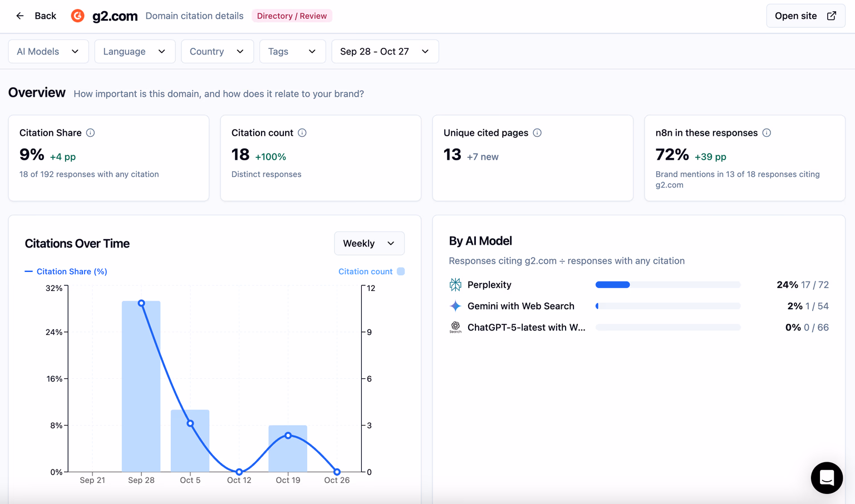Click the Oct 26 data point on line
Image resolution: width=855 pixels, height=504 pixels.
[337, 472]
